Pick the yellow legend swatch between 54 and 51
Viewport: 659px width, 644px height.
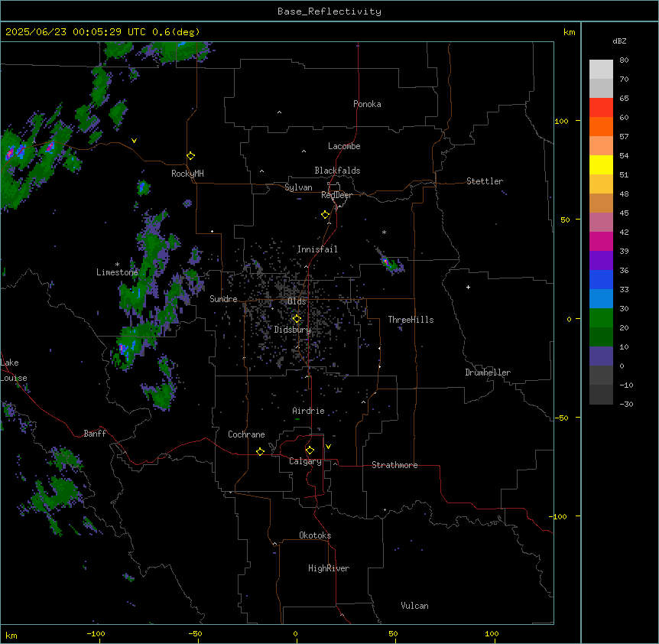pos(601,164)
